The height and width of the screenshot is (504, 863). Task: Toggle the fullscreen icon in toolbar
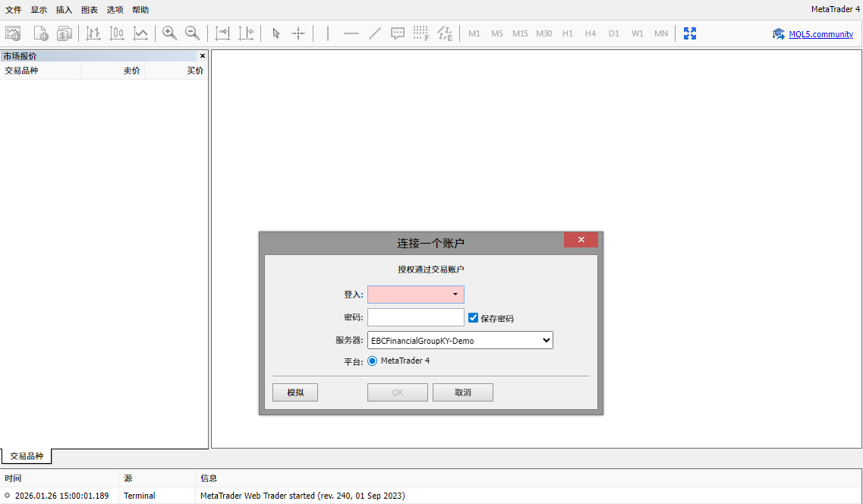coord(690,33)
